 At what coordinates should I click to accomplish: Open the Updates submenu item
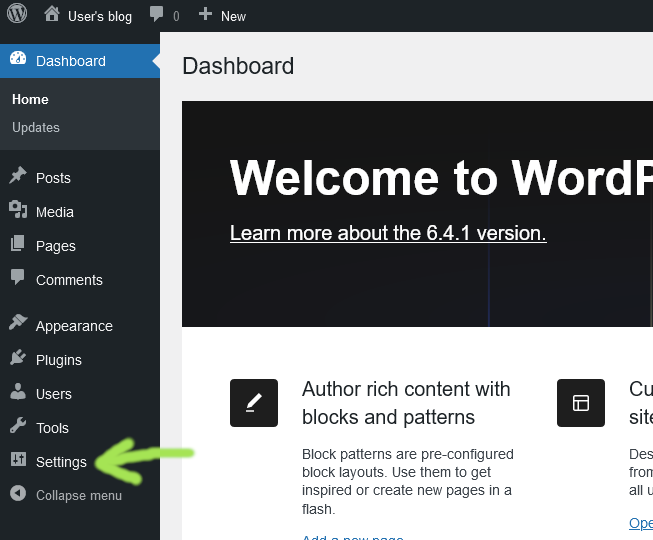(36, 127)
